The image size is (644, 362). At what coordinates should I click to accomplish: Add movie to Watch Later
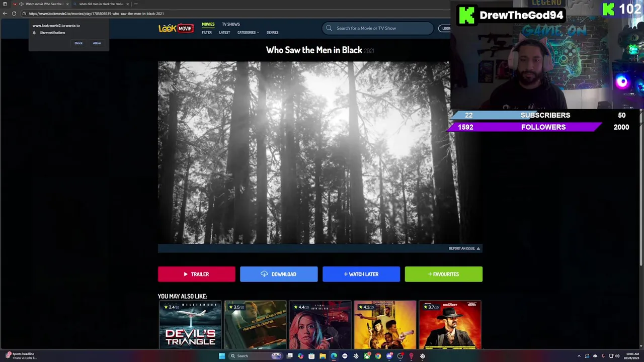(361, 274)
